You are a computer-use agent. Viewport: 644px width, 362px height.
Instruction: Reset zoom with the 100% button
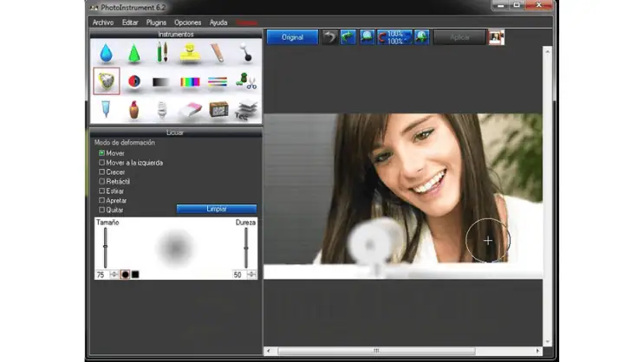tap(394, 37)
